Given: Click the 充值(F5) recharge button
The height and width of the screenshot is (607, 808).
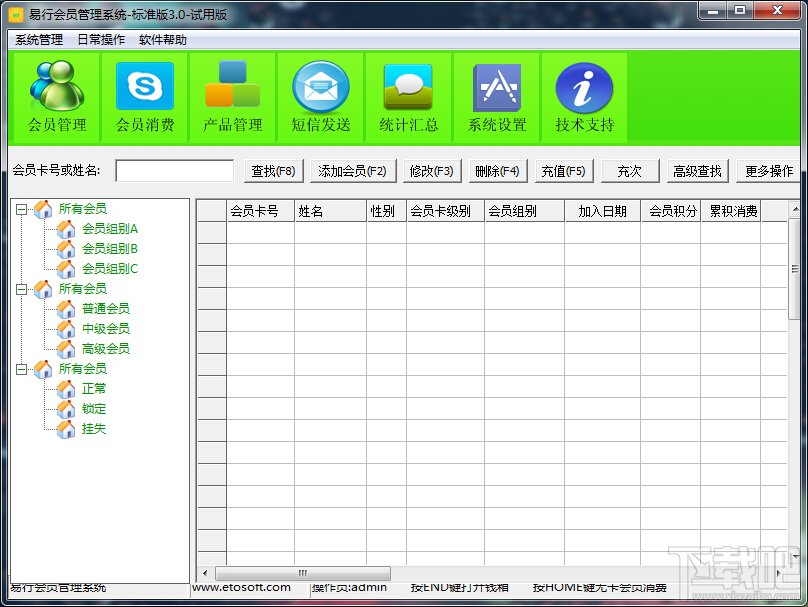Looking at the screenshot, I should coord(564,171).
